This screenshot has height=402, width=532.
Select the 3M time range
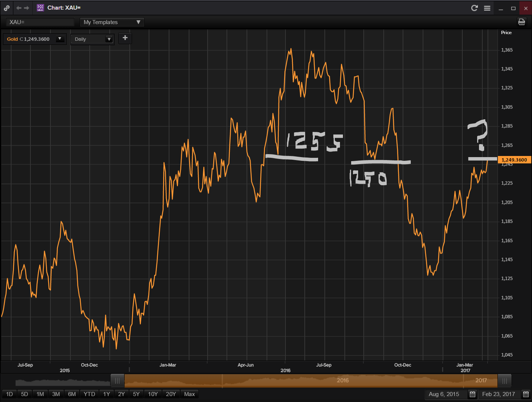(56, 394)
